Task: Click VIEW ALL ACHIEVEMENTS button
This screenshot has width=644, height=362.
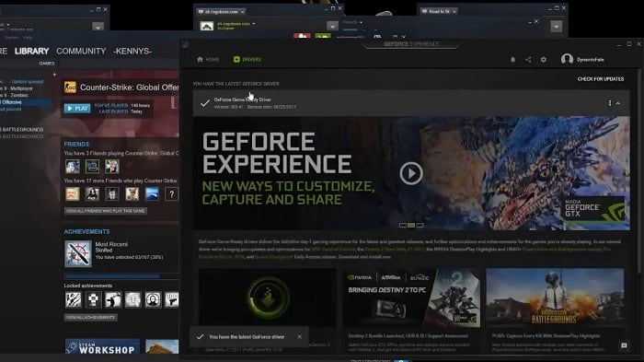Action: pyautogui.click(x=91, y=317)
